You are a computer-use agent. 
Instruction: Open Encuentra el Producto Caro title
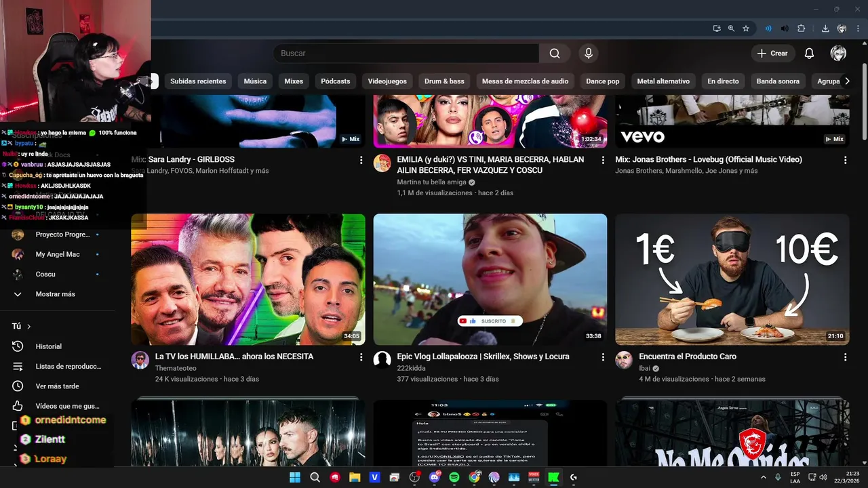[x=688, y=357]
